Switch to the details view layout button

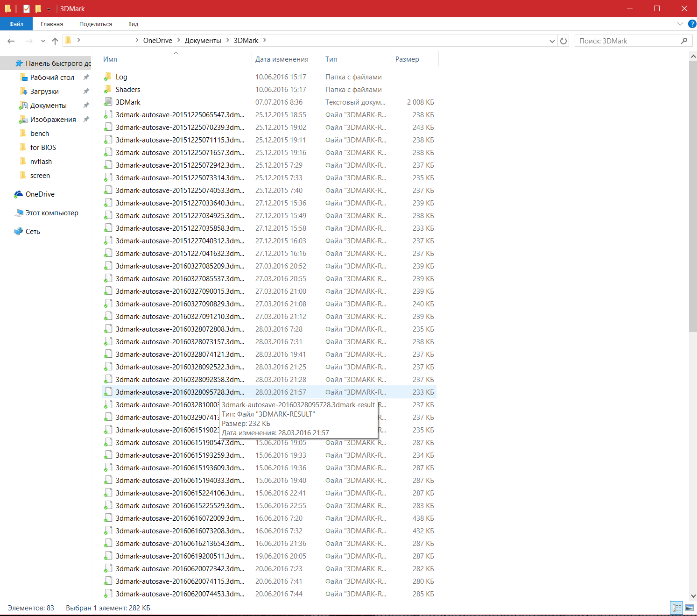(676, 608)
